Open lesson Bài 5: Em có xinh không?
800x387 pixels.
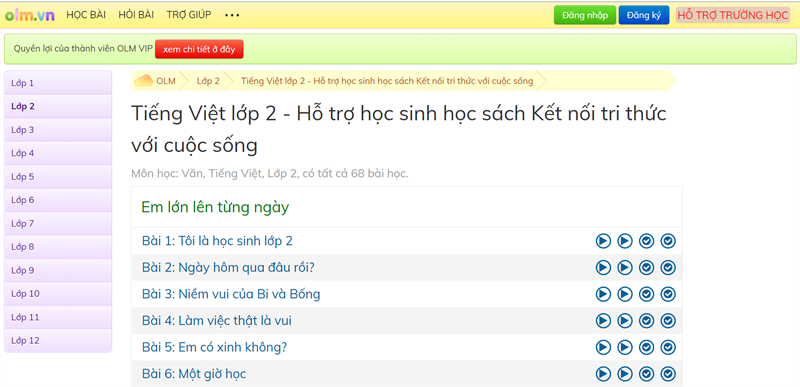pos(214,347)
